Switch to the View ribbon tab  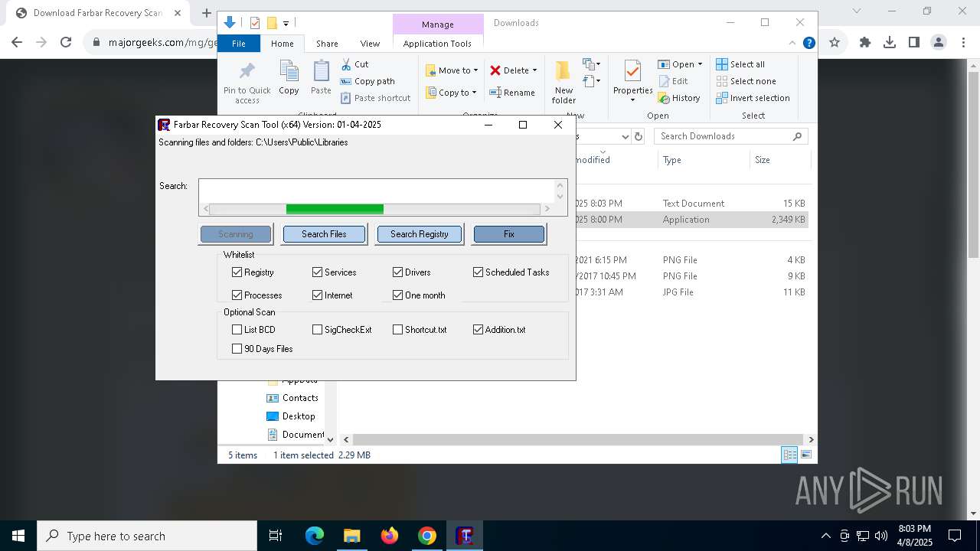(x=370, y=44)
